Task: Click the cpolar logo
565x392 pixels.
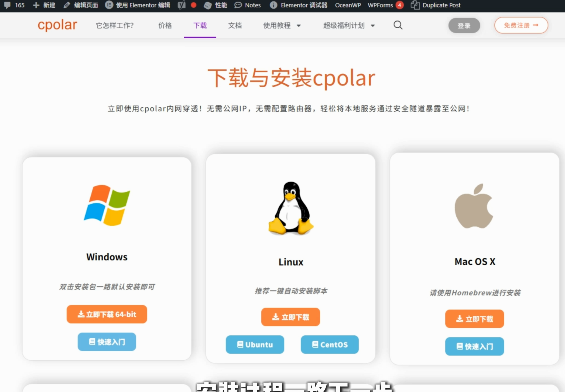Action: pos(57,25)
